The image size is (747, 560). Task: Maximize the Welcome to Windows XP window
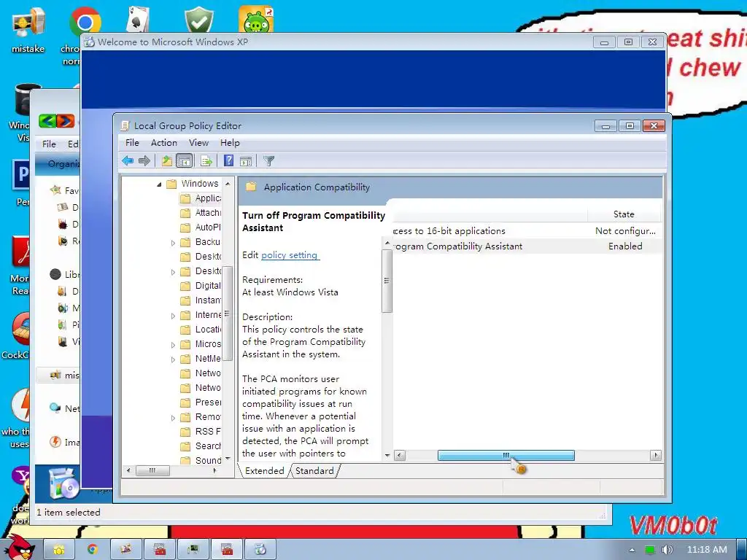click(x=628, y=42)
